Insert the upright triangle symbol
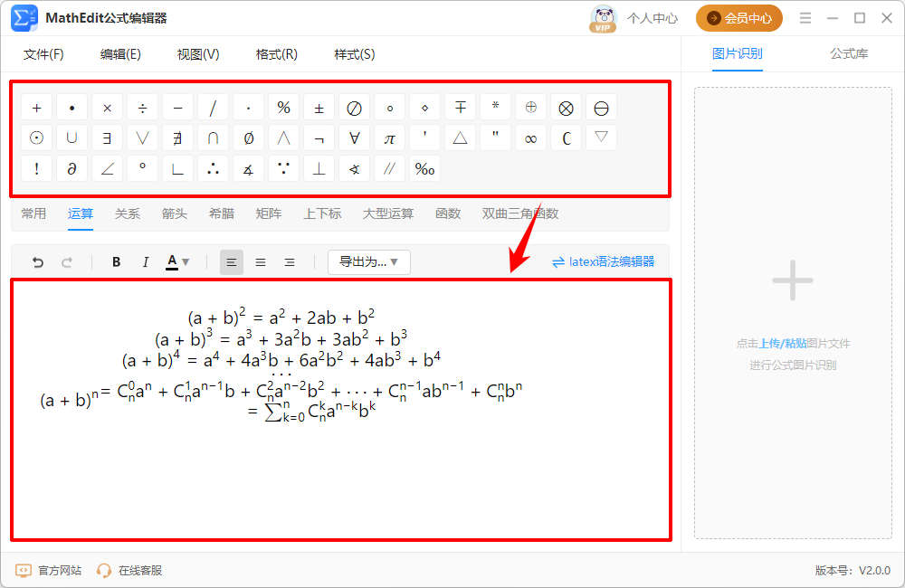Image resolution: width=905 pixels, height=588 pixels. 460,138
